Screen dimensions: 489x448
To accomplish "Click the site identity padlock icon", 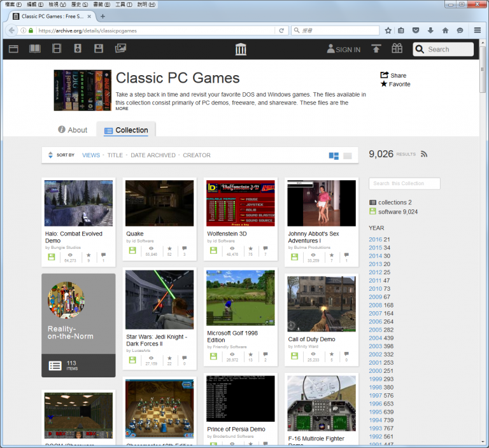I will [31, 31].
